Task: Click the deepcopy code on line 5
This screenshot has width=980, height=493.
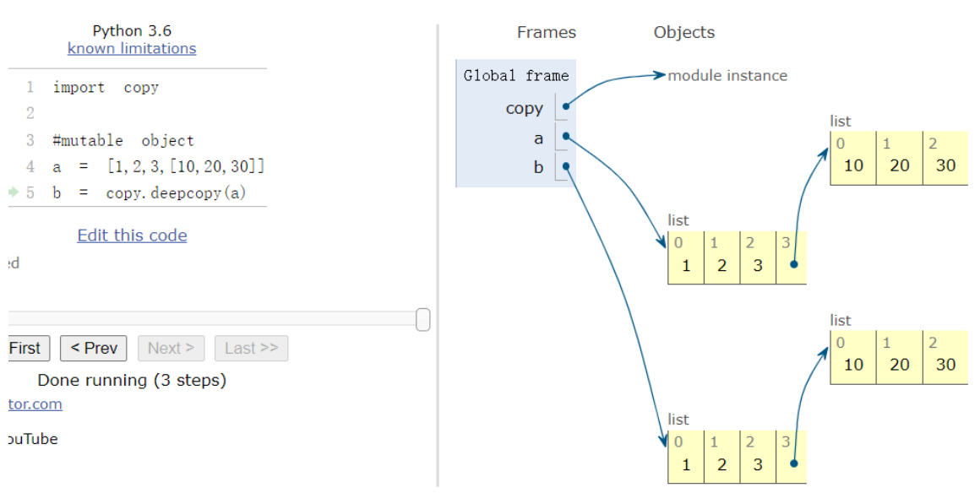Action: point(176,192)
